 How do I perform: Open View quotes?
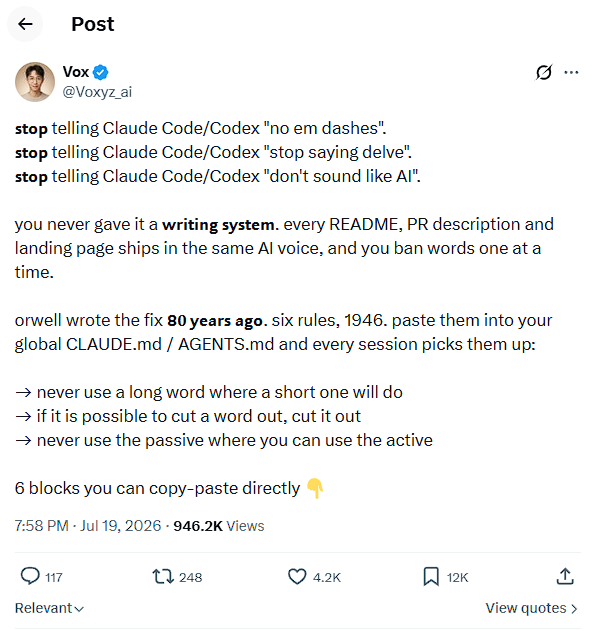[x=531, y=608]
